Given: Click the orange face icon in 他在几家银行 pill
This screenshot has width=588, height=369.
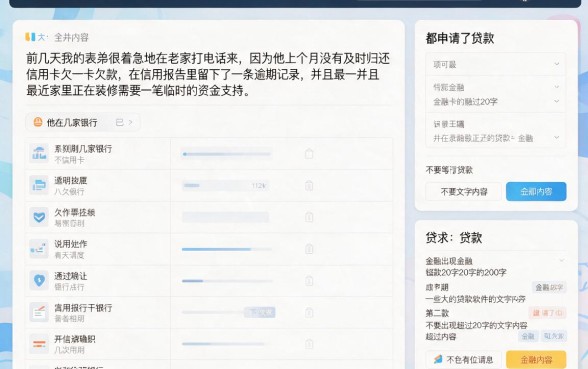Looking at the screenshot, I should (x=38, y=122).
